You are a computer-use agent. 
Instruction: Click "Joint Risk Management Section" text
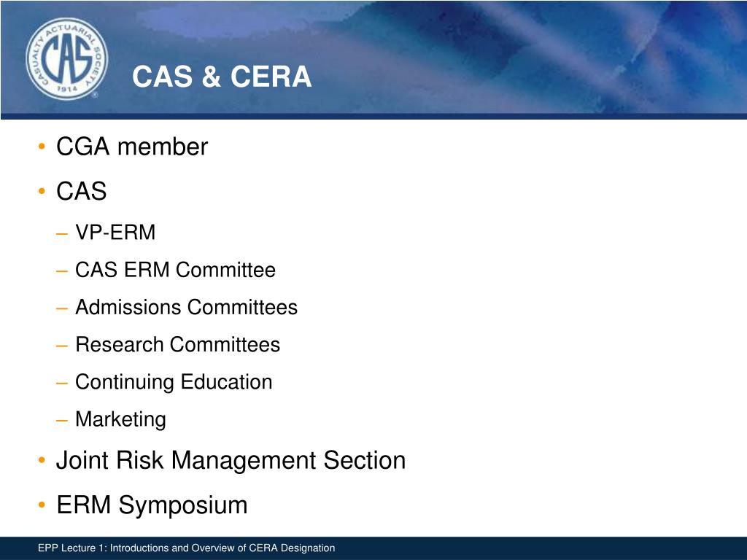pyautogui.click(x=231, y=460)
